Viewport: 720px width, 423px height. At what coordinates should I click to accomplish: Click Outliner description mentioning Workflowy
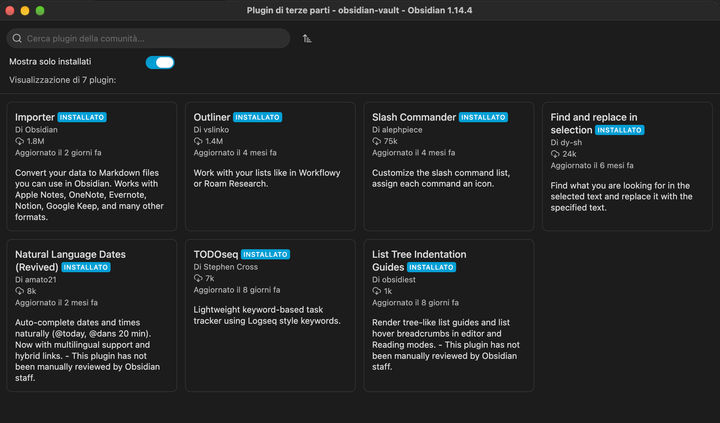pos(267,178)
